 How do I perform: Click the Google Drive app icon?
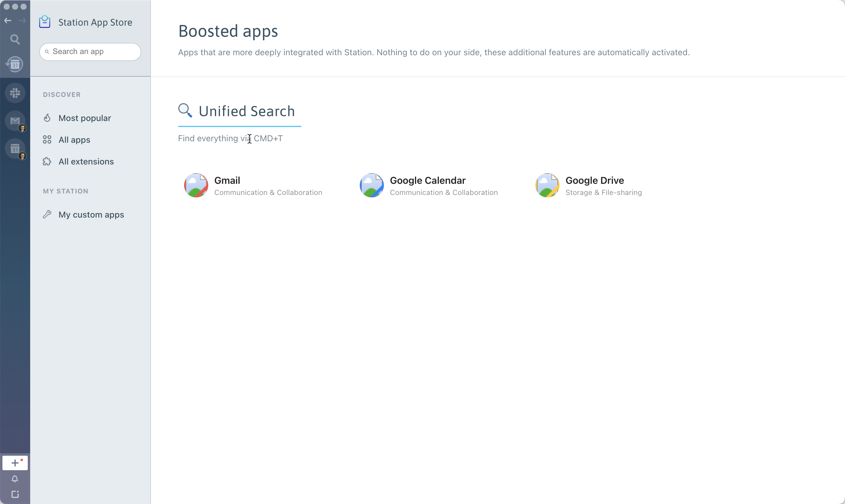tap(547, 185)
